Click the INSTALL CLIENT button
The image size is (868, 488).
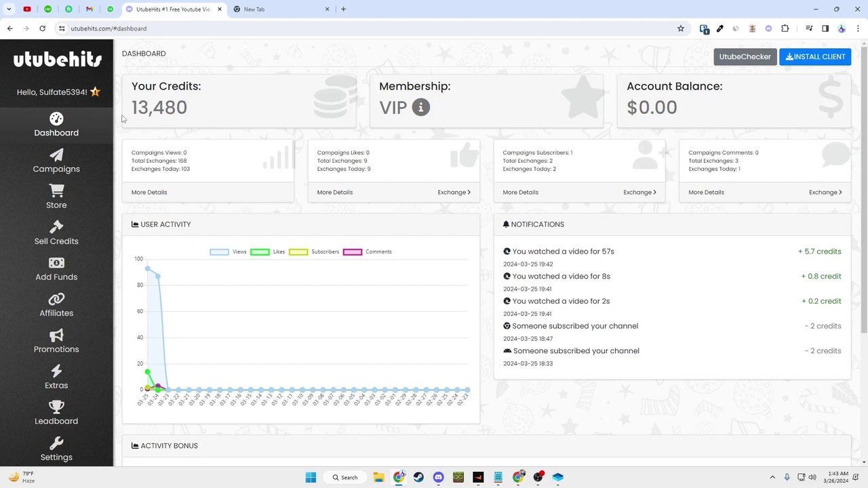[815, 57]
